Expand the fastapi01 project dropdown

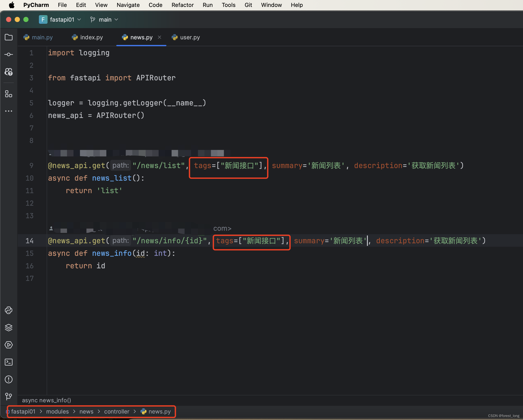tap(79, 19)
